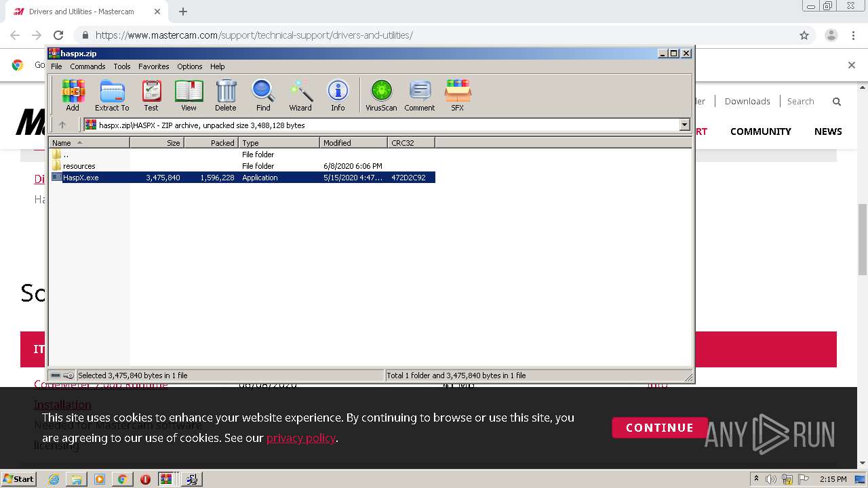Click the Mastercam site Search field

(x=801, y=101)
